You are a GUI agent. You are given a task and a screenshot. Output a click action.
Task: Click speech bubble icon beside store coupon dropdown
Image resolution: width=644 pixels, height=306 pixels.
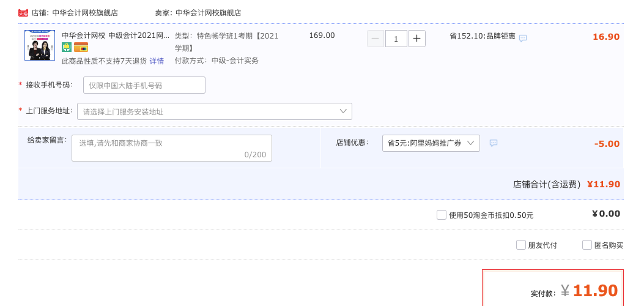[x=494, y=143]
